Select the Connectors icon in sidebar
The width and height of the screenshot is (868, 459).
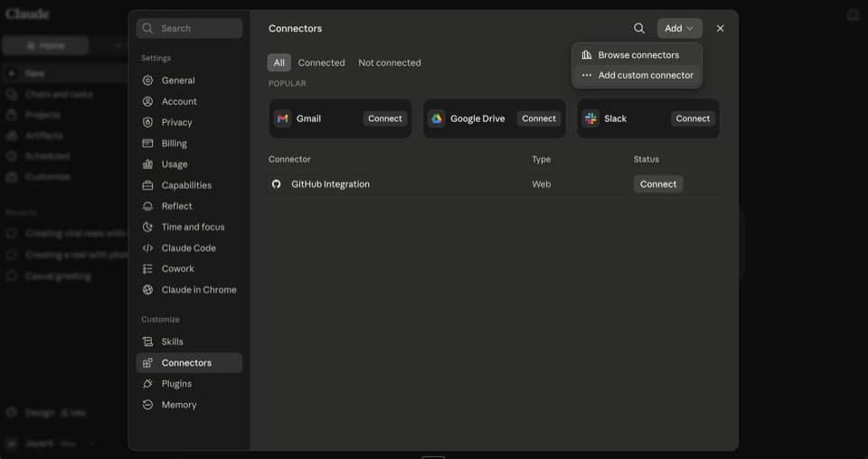147,363
